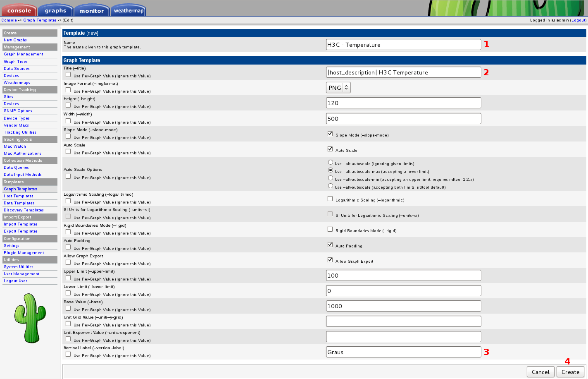This screenshot has height=379, width=588.
Task: Check Use Per-Graph Value under Title
Action: pyautogui.click(x=68, y=74)
